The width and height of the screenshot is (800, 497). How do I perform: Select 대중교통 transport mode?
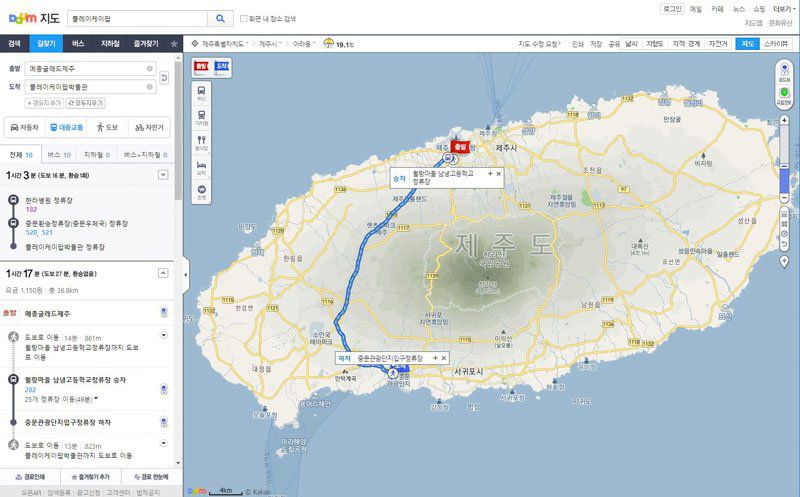[66, 127]
